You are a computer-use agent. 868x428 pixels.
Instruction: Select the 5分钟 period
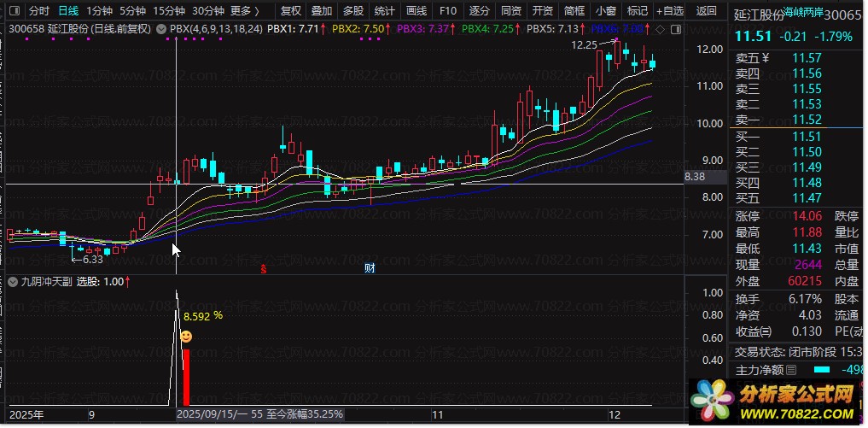pyautogui.click(x=132, y=11)
